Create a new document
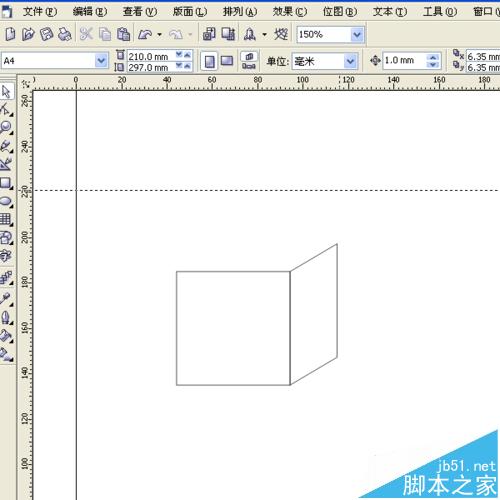This screenshot has height=500, width=500. click(x=10, y=34)
